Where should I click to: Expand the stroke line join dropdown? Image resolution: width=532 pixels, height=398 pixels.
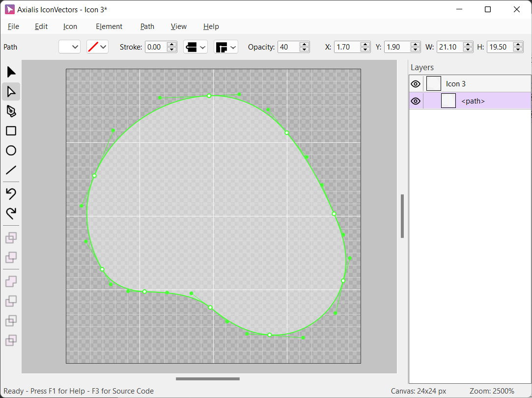pos(226,47)
